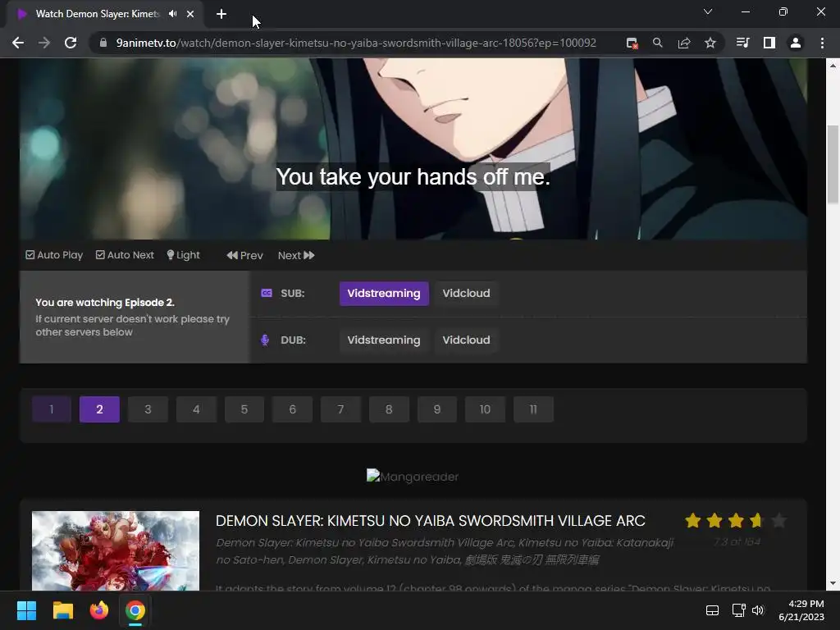Skip to Next episode

(x=296, y=256)
